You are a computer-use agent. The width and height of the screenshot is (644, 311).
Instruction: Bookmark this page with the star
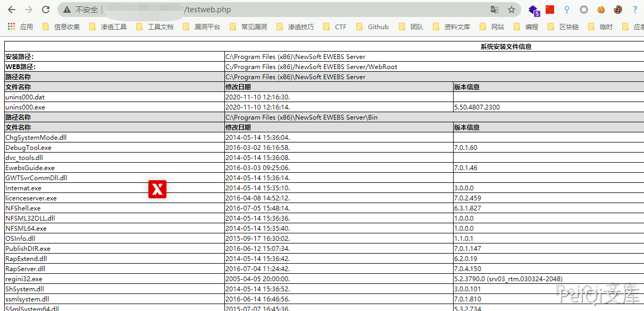[x=512, y=10]
